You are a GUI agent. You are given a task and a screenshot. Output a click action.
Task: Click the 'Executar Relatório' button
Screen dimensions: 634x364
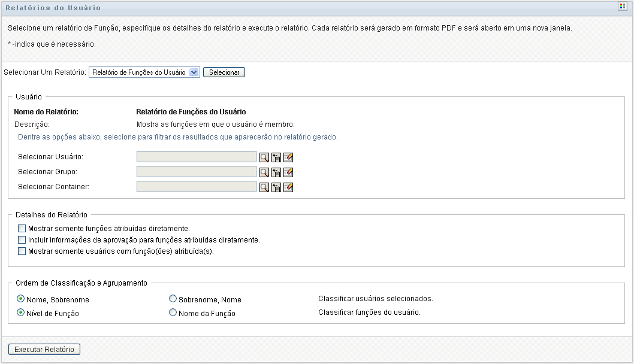[x=44, y=350]
